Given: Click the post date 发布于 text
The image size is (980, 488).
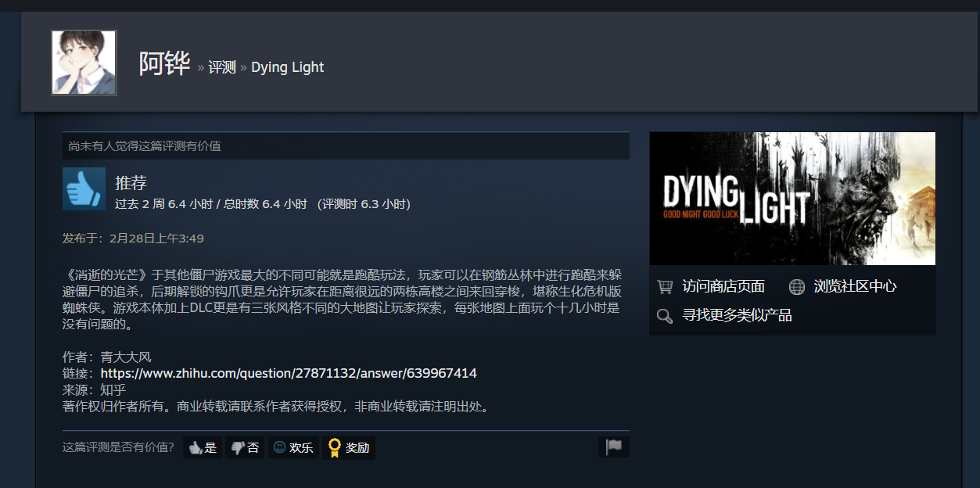Looking at the screenshot, I should 133,239.
